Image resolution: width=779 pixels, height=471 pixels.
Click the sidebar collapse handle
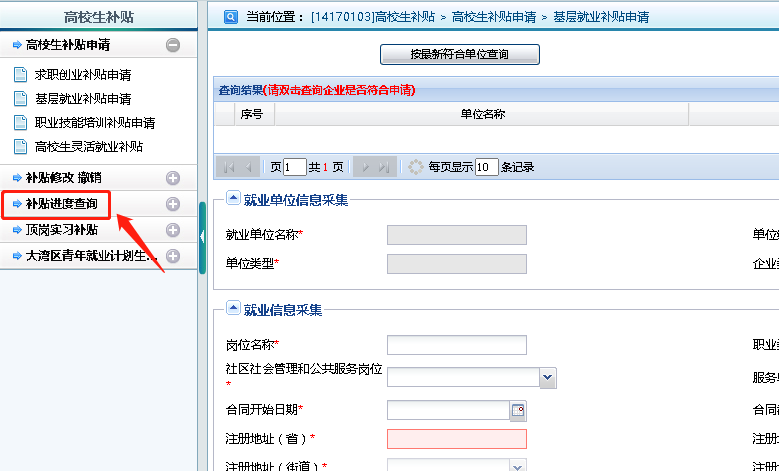202,237
